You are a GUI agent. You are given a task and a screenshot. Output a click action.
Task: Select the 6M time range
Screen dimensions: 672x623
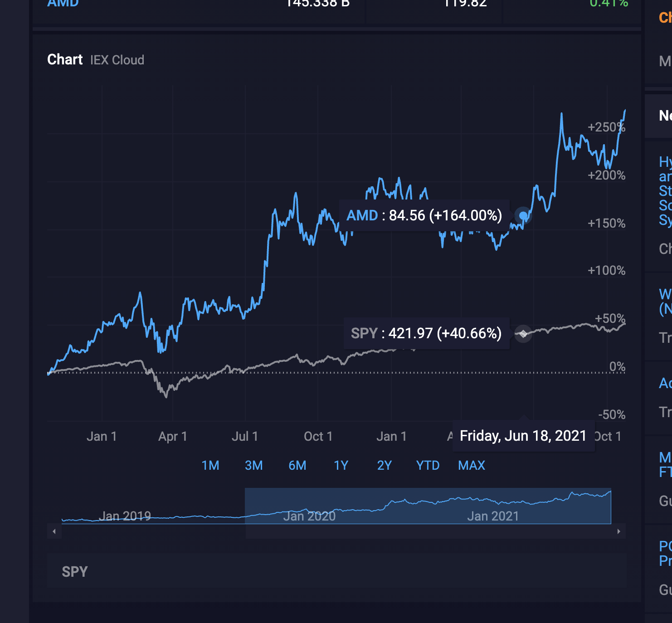pos(297,465)
